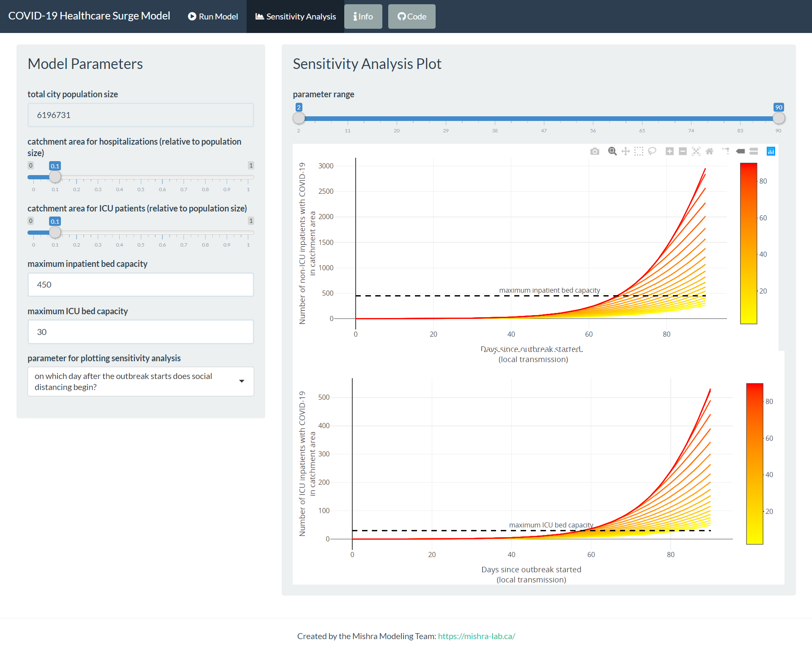Click the maximum inpatient bed capacity field

140,285
